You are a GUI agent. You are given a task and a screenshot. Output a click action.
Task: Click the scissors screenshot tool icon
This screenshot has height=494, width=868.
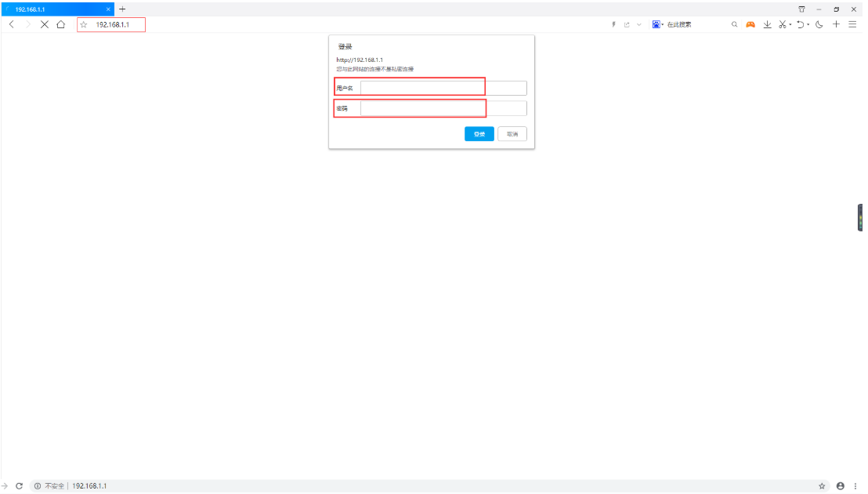click(x=783, y=24)
